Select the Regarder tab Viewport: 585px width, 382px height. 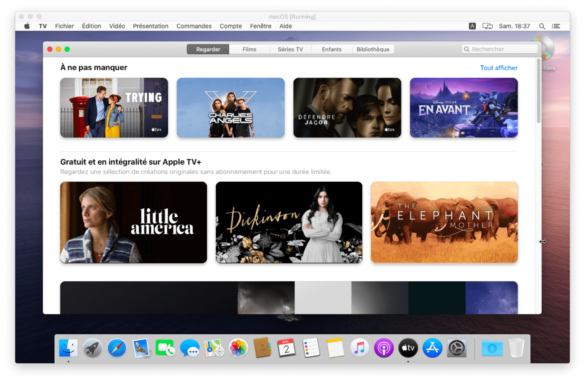point(208,49)
